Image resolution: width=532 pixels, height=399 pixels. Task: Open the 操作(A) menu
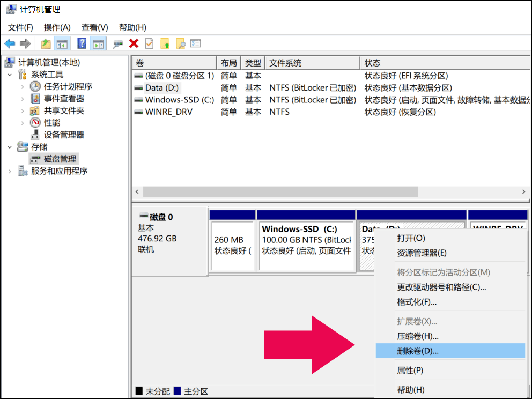57,27
